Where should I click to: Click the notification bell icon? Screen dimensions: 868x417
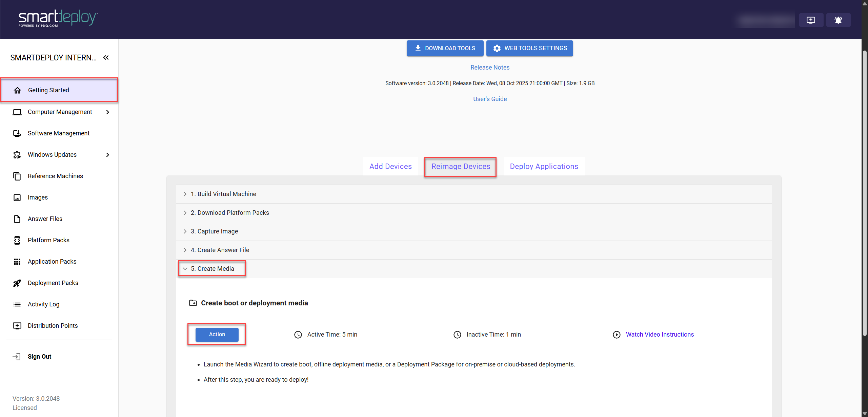coord(838,20)
